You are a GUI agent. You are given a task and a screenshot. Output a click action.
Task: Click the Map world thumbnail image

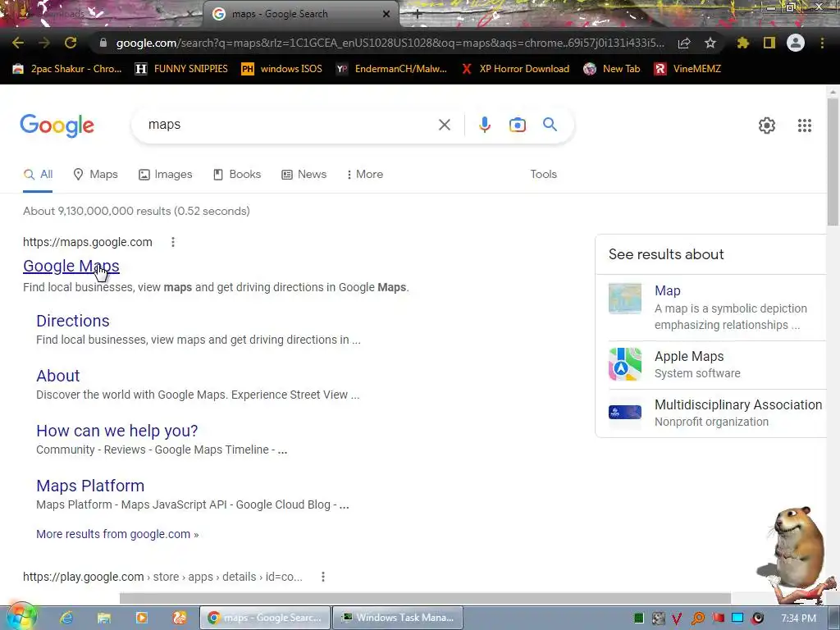click(x=624, y=299)
